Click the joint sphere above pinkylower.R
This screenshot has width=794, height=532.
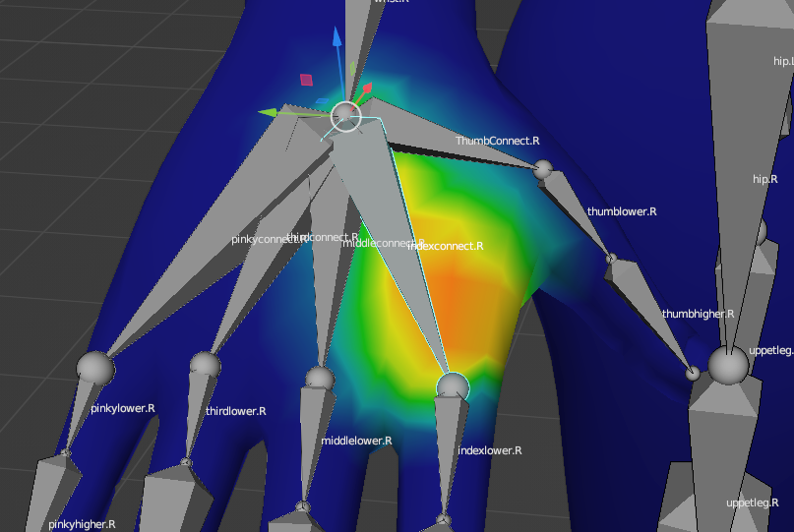(x=95, y=368)
